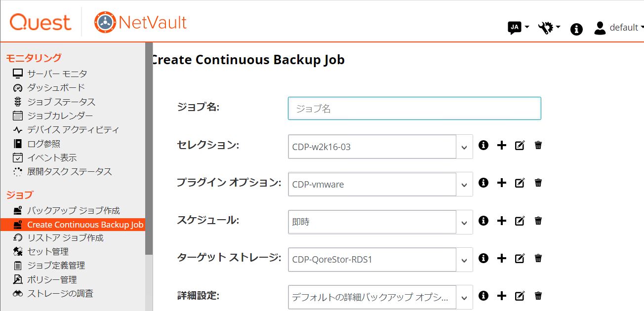Screen dimensions: 644x311
Task: Add a new selection set with the plus icon
Action: click(502, 145)
